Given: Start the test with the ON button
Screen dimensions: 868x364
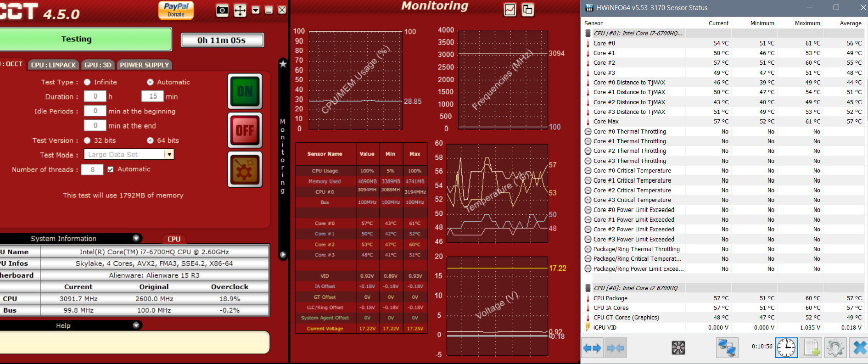Looking at the screenshot, I should point(245,91).
